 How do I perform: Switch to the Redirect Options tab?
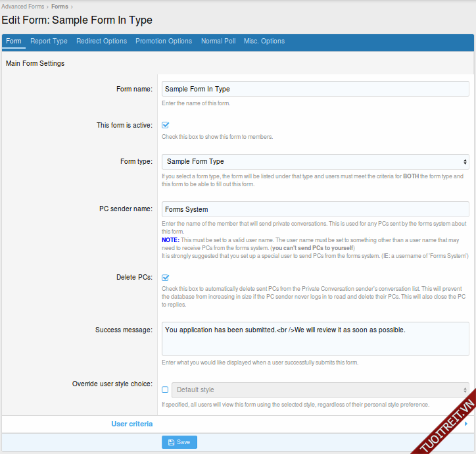(x=101, y=41)
